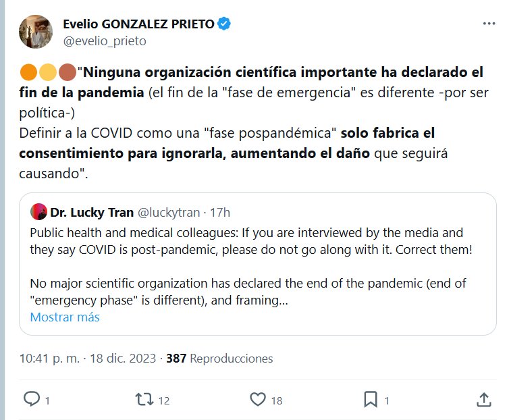Image resolution: width=509 pixels, height=420 pixels.
Task: Click the @evelio_prieto handle
Action: pyautogui.click(x=105, y=41)
